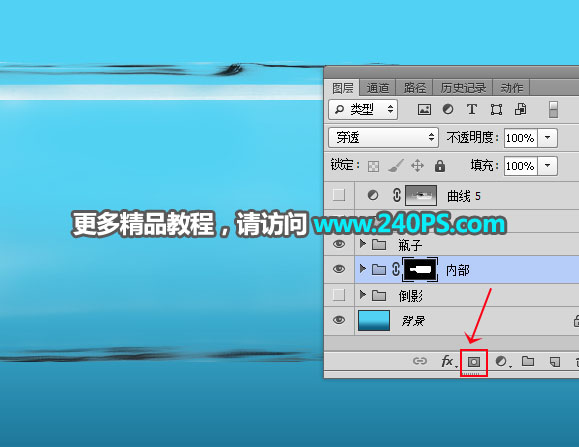Filter for shape layers icon
Screen dimensions: 579x447
496,110
